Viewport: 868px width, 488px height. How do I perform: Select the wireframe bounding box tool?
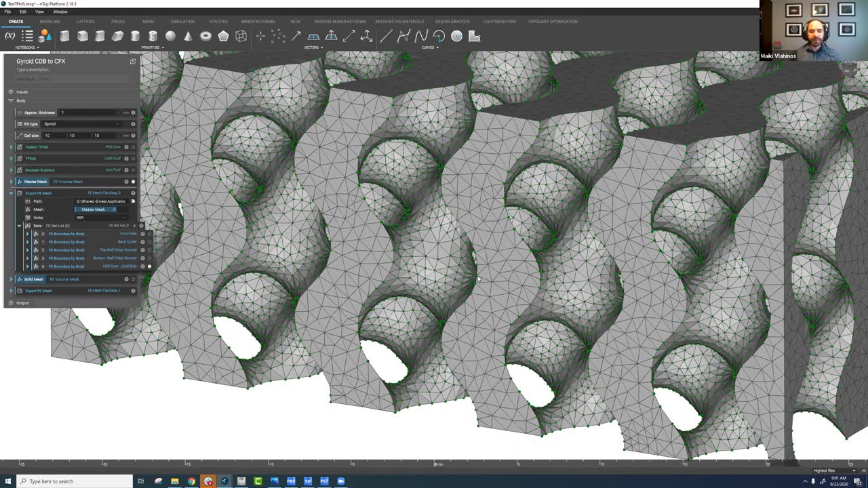pyautogui.click(x=241, y=36)
